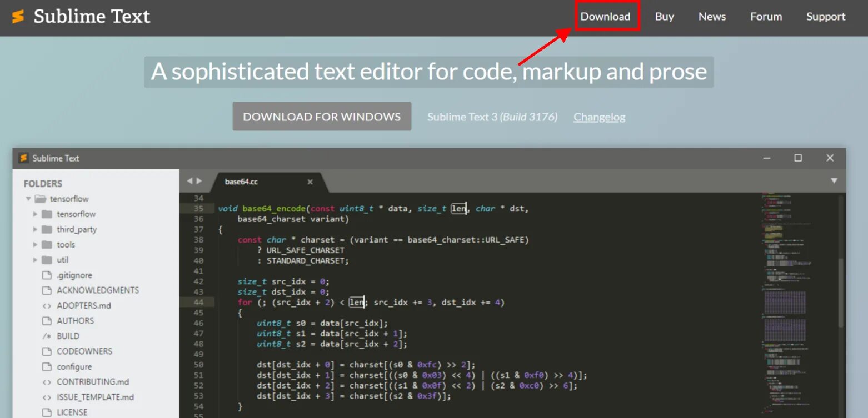Click the third_party folder icon

coord(47,229)
